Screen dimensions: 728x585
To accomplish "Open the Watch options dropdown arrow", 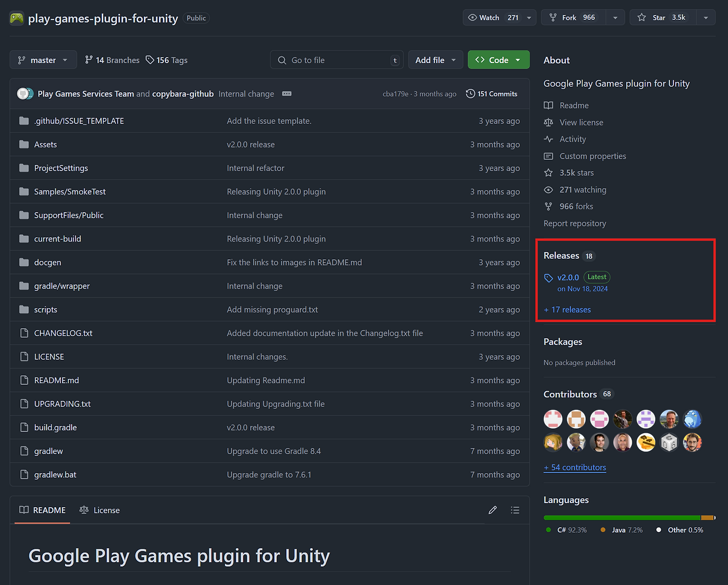I will [529, 18].
